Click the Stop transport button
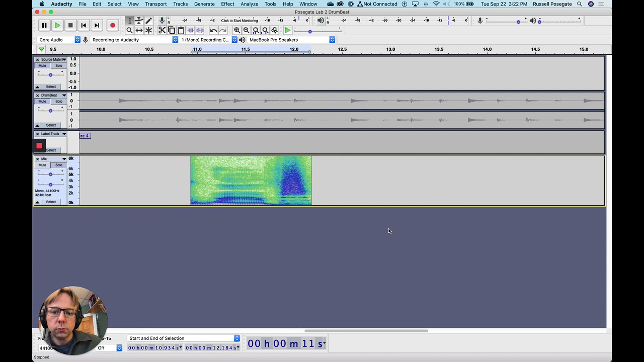This screenshot has height=362, width=644. [70, 25]
